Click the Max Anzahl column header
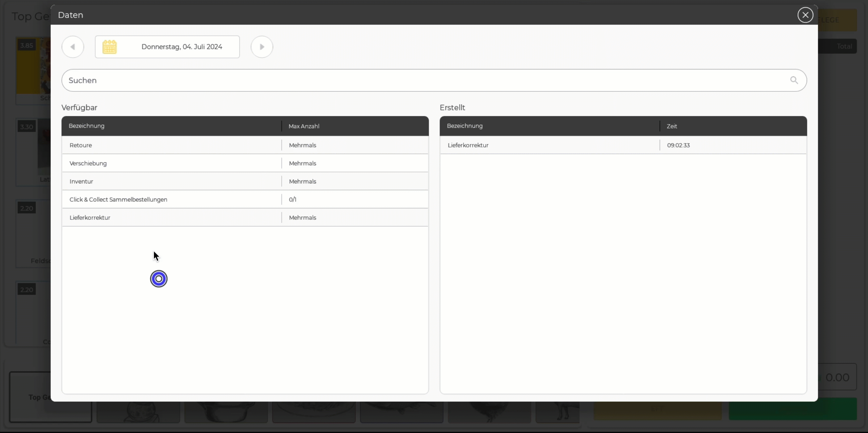Viewport: 868px width, 433px height. point(304,126)
